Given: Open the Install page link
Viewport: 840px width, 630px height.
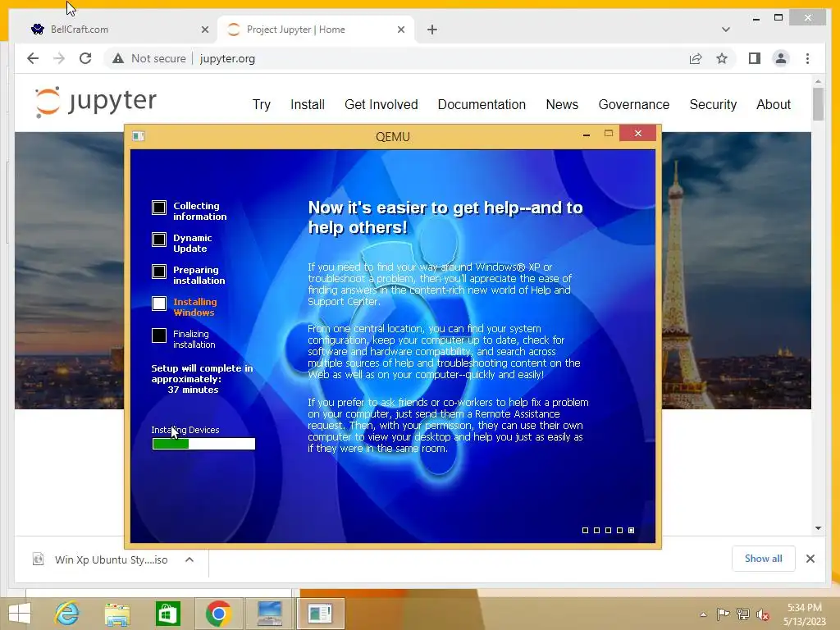Looking at the screenshot, I should coord(308,104).
